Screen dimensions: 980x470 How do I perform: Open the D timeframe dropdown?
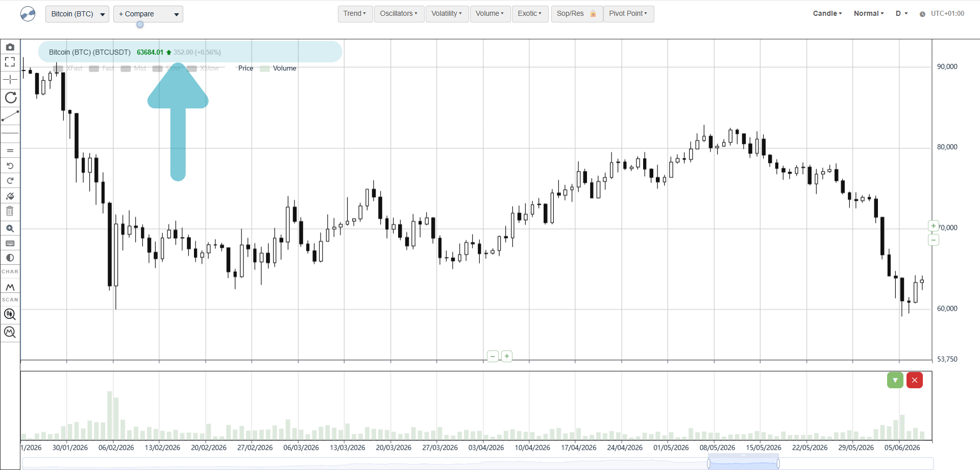coord(901,14)
